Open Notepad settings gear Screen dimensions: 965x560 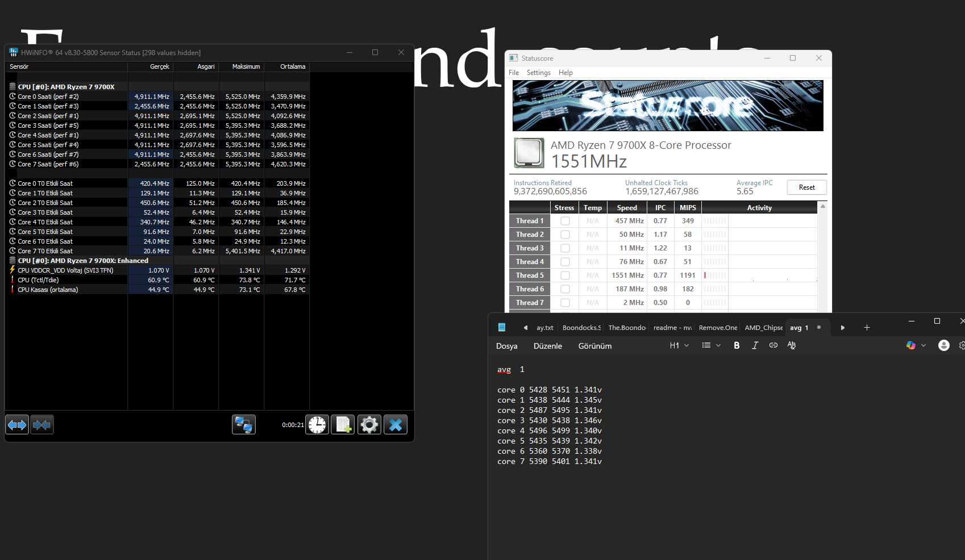pos(962,345)
